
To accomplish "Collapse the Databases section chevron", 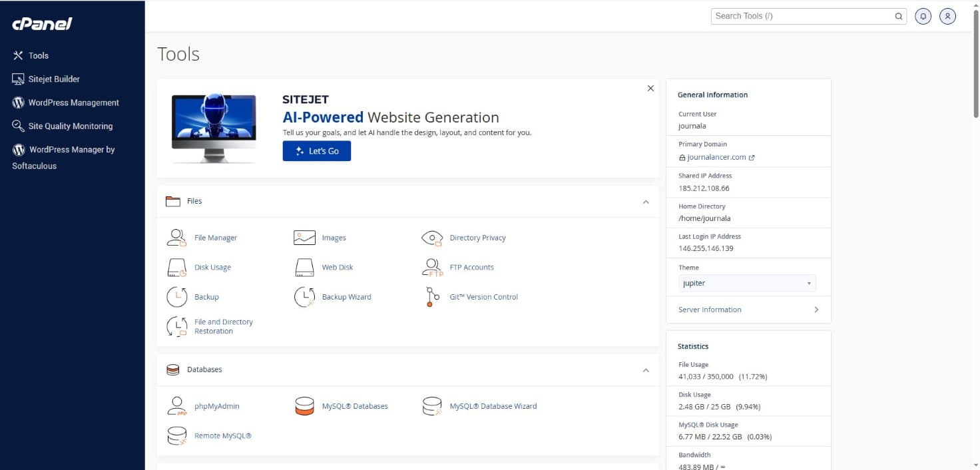I will 645,370.
